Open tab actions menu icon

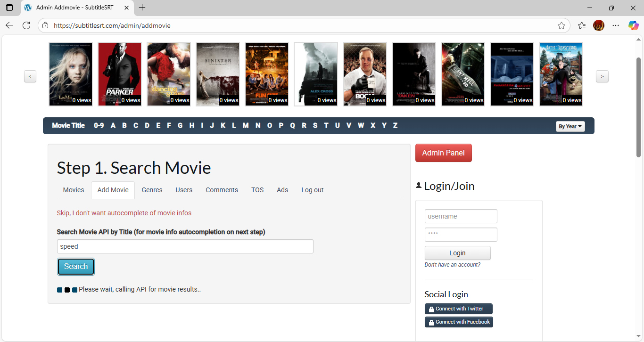9,8
